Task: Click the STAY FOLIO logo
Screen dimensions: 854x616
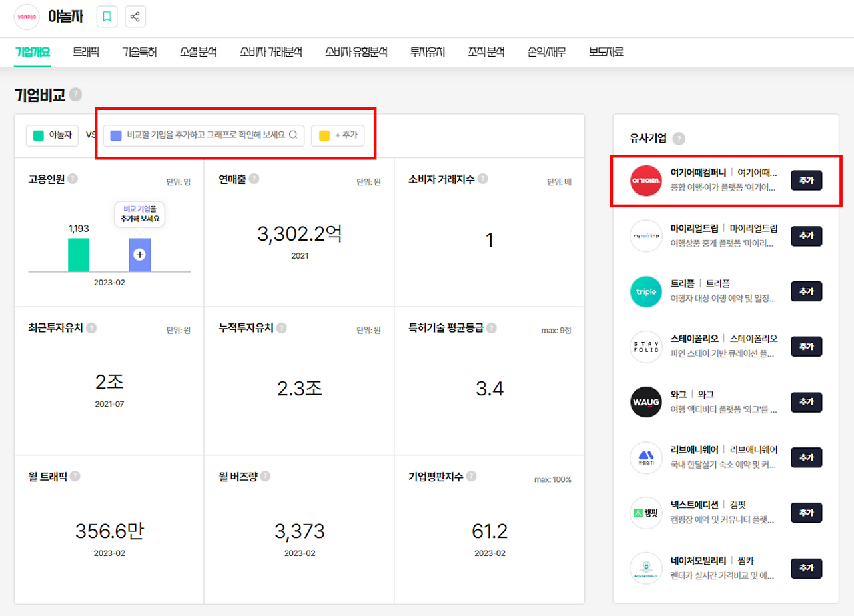Action: tap(645, 347)
